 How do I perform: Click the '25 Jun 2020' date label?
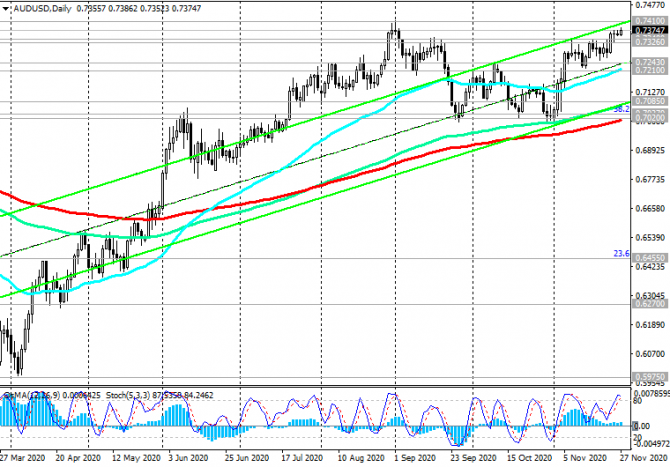[x=247, y=458]
